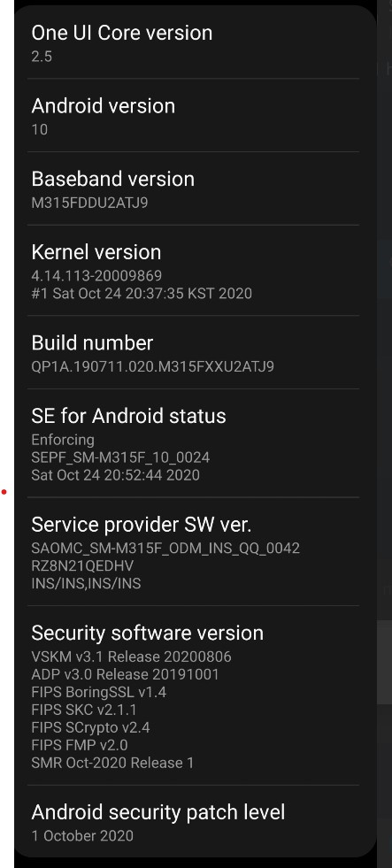Open Service provider SW ver. heading

(142, 525)
